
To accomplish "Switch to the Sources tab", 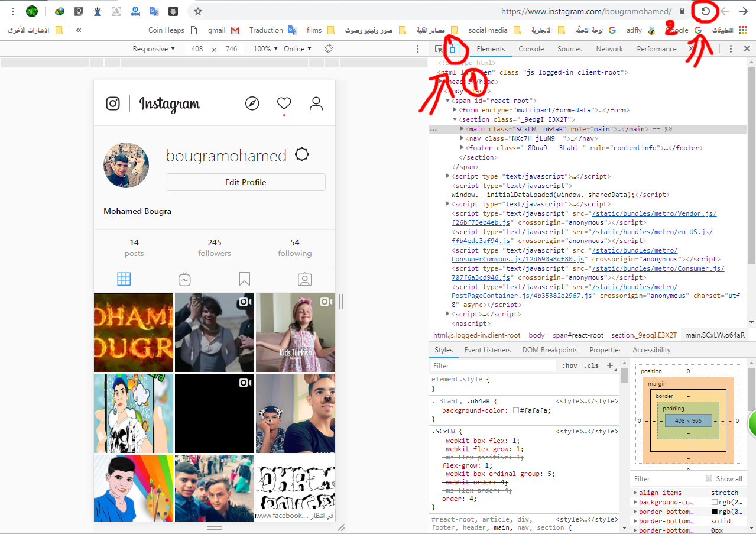I will pos(570,49).
